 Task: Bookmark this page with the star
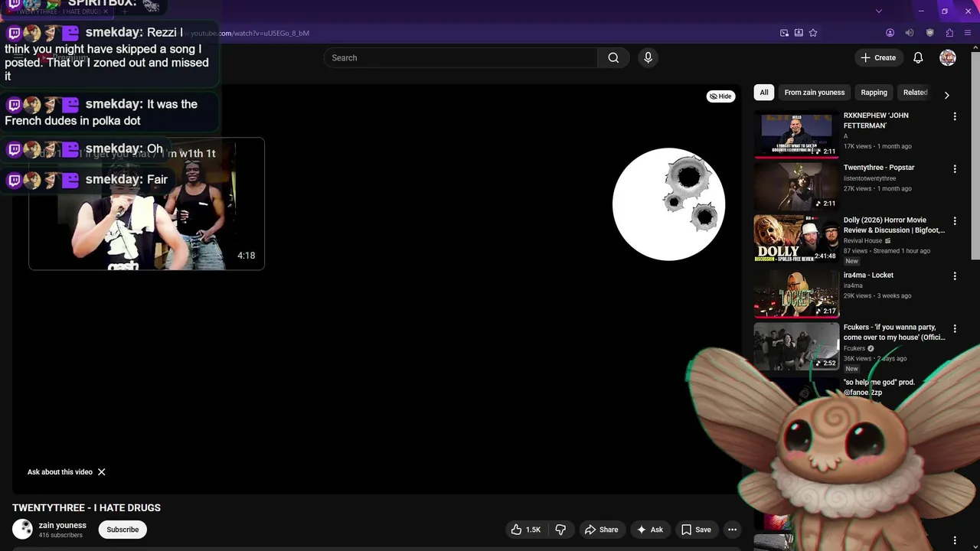pos(813,33)
